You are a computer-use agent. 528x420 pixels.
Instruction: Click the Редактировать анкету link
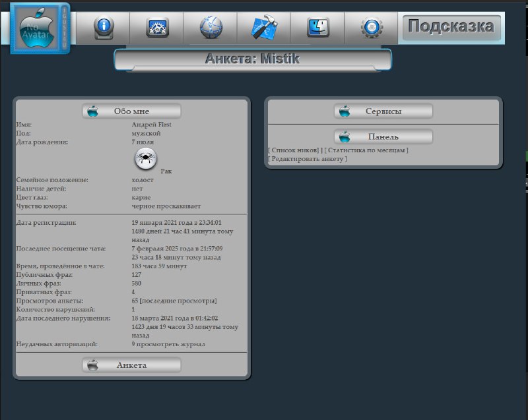tap(307, 159)
